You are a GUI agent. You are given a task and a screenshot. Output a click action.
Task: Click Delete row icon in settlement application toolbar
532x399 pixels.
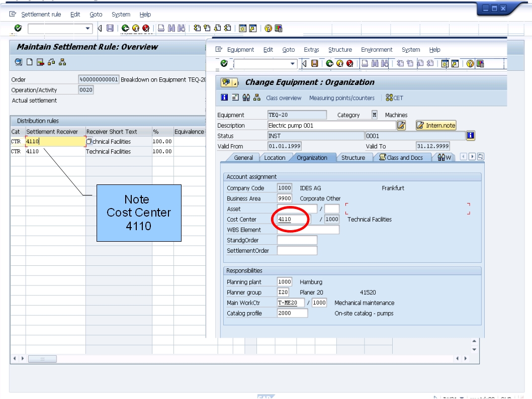40,62
